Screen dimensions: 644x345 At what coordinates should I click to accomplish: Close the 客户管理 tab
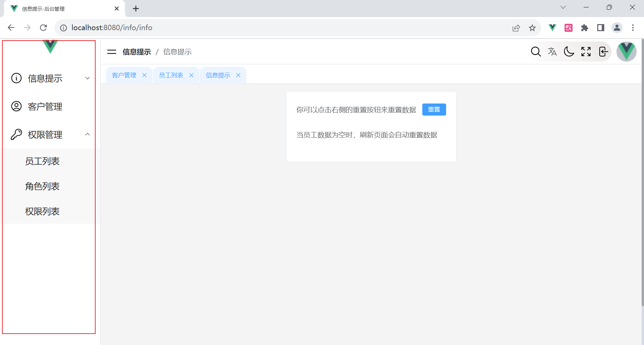tap(145, 75)
